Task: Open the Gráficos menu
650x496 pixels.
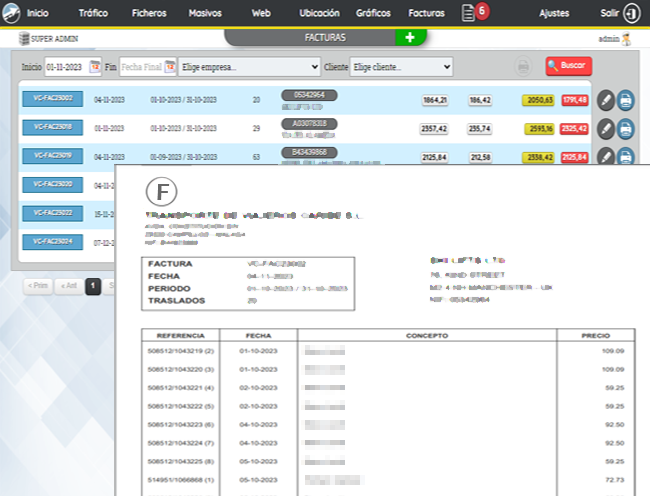Action: click(x=373, y=13)
